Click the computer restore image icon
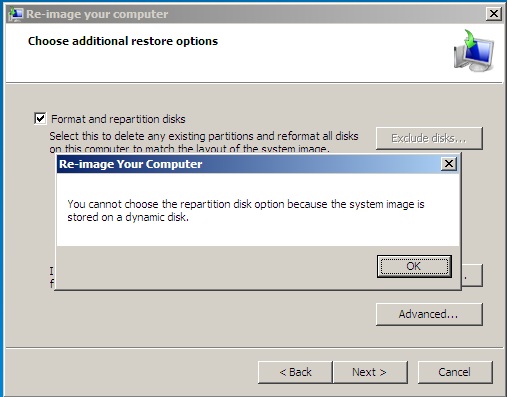The image size is (507, 397). pyautogui.click(x=473, y=51)
